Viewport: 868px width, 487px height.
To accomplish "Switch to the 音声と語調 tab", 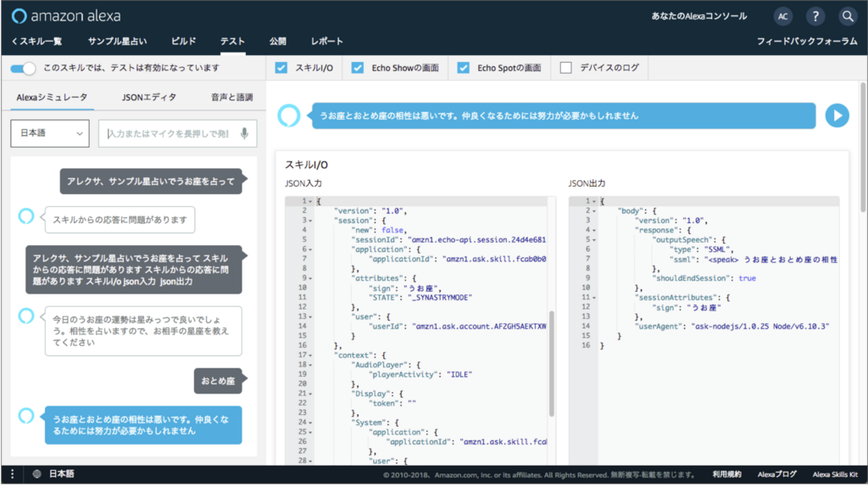I will 232,98.
